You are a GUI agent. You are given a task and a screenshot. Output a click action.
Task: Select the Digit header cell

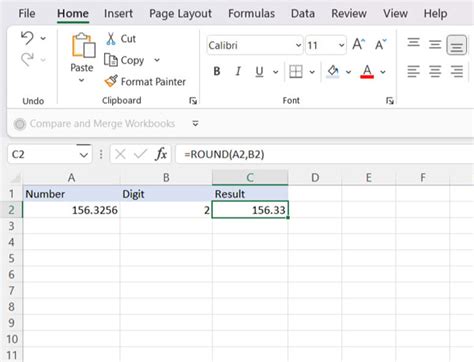click(166, 194)
